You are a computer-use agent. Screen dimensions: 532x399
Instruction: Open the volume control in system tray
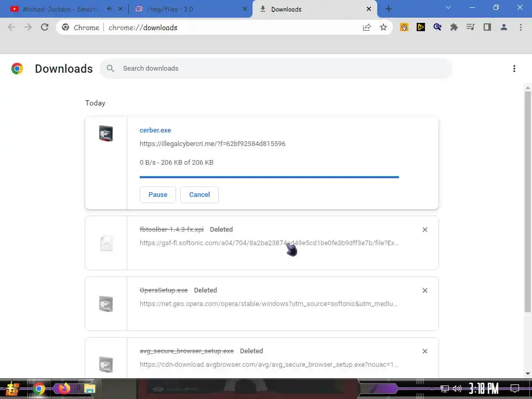[457, 389]
